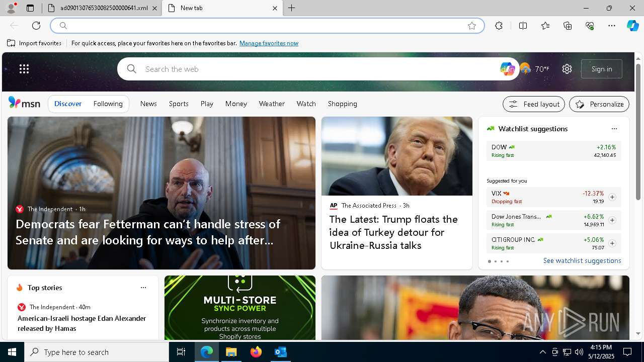Screen dimensions: 644x362
Task: Open the 70°F weather widget
Action: (534, 69)
